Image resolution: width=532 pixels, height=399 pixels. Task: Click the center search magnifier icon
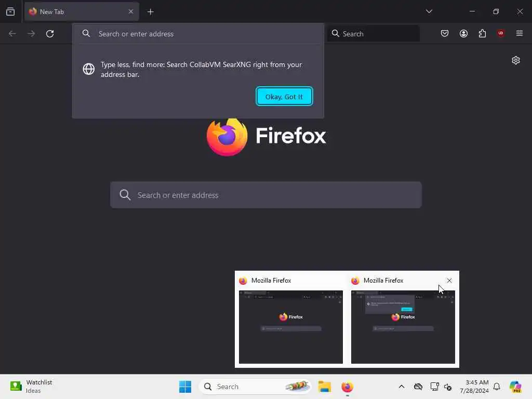(125, 195)
